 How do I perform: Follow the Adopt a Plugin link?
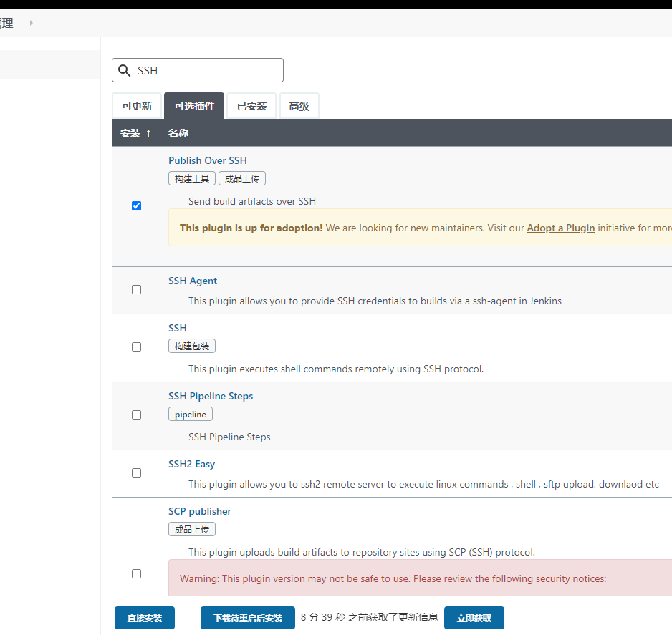tap(560, 228)
